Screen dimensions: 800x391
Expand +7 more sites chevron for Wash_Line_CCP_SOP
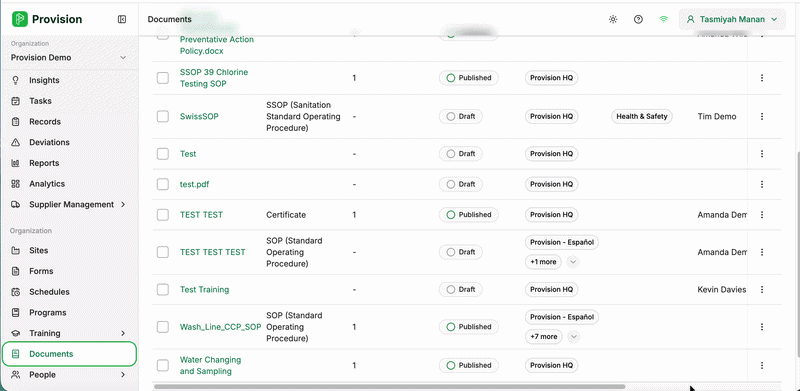coord(573,337)
